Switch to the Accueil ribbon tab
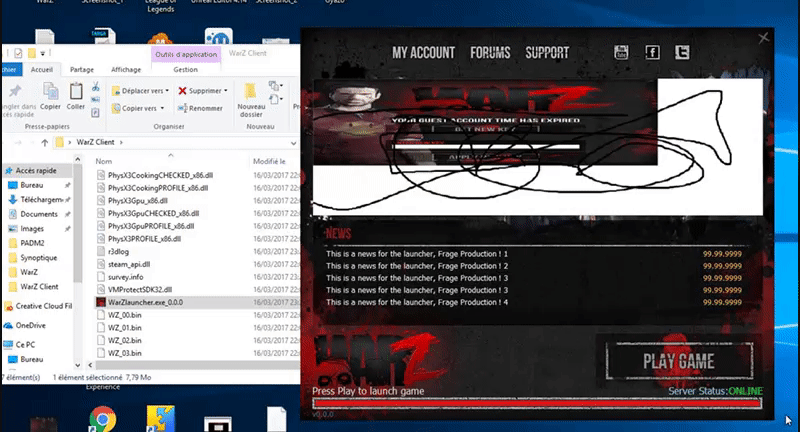 (42, 69)
